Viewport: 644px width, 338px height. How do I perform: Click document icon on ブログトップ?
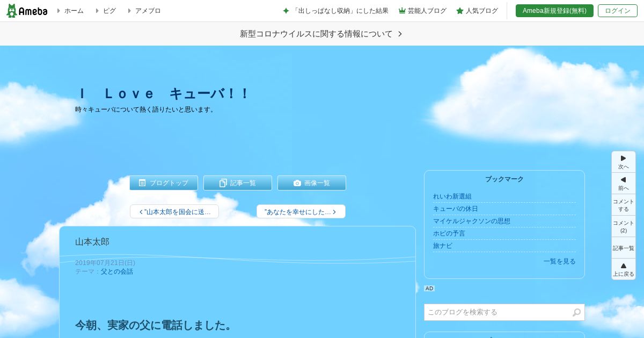142,183
